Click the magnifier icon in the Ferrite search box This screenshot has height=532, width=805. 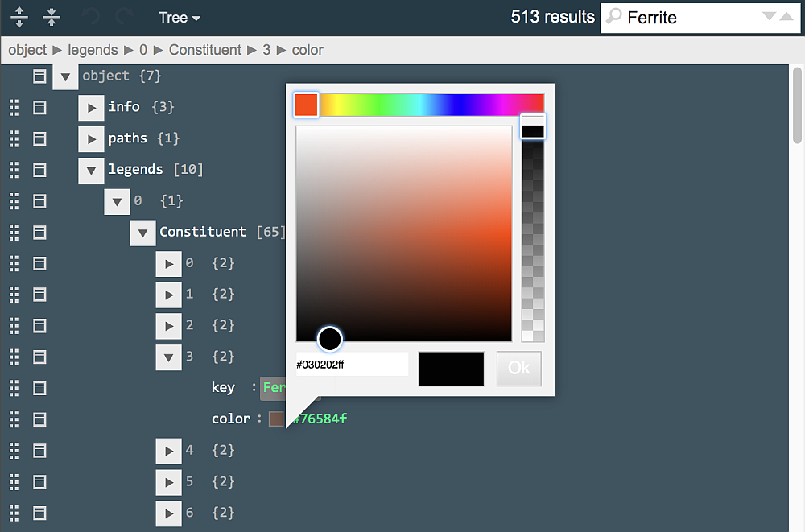[x=615, y=17]
